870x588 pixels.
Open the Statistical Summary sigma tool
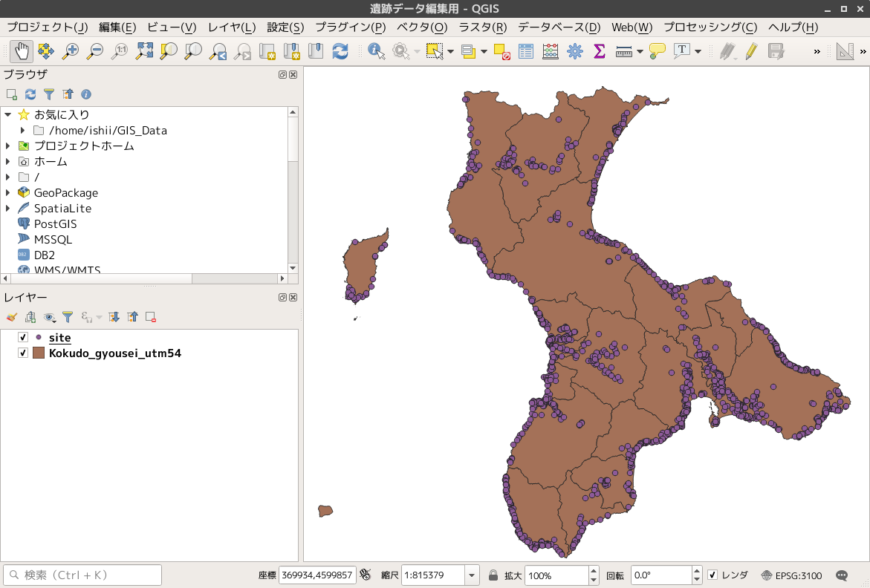pos(599,51)
